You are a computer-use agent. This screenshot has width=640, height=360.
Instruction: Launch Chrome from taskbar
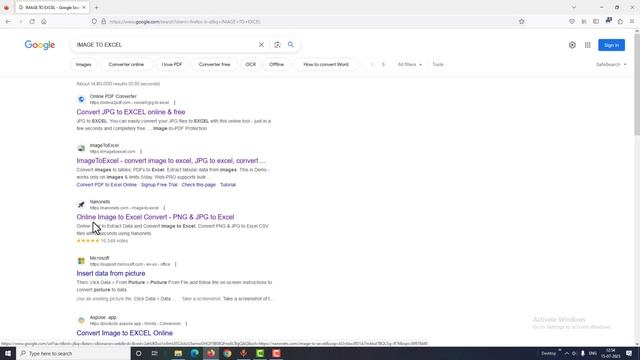(x=227, y=353)
